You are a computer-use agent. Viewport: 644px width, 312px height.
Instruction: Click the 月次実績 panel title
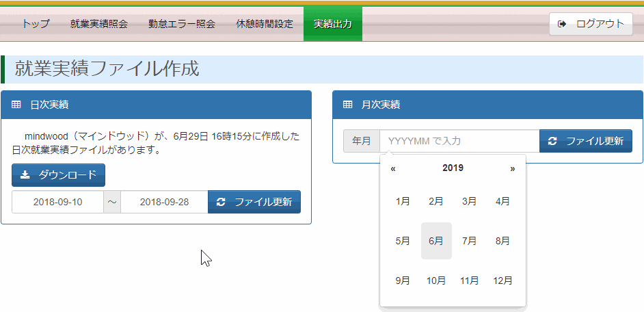click(x=381, y=105)
